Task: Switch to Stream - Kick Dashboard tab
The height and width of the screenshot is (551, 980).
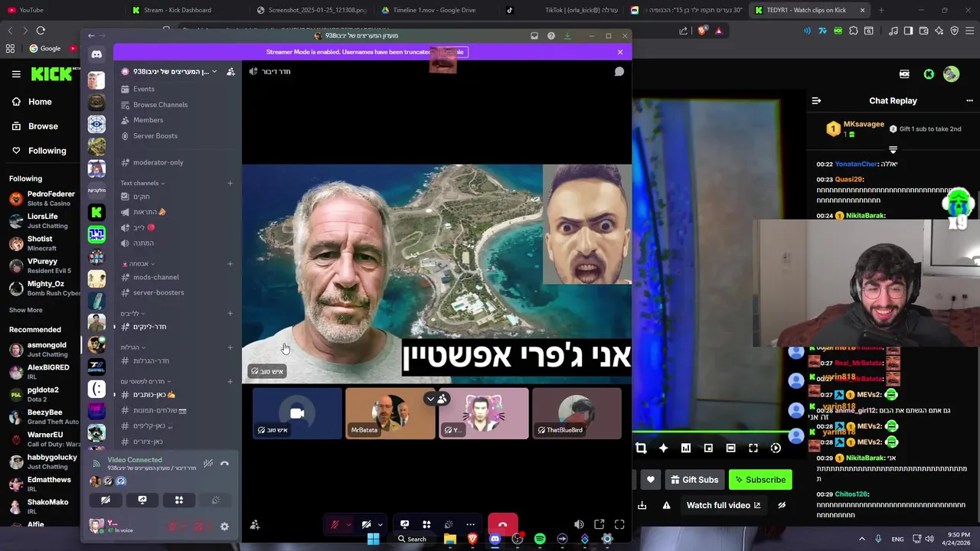Action: (x=178, y=10)
